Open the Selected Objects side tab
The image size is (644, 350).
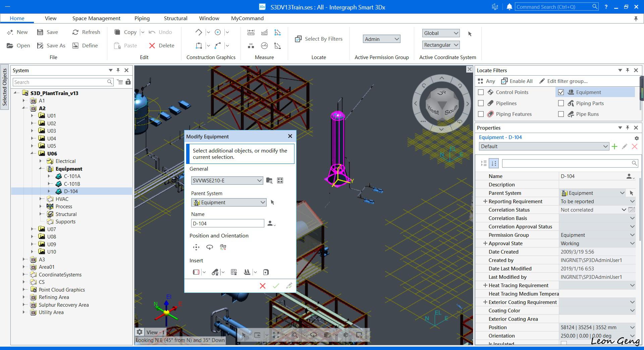pos(5,87)
